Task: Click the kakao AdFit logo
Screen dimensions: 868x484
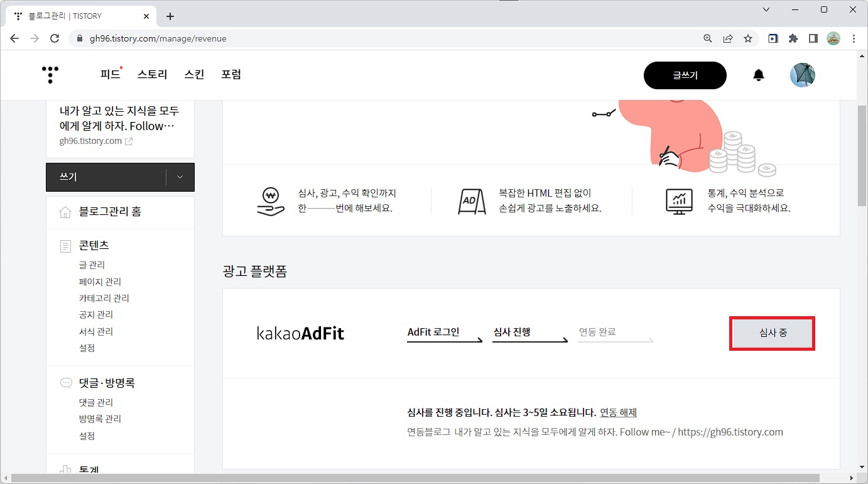Action: pyautogui.click(x=301, y=333)
